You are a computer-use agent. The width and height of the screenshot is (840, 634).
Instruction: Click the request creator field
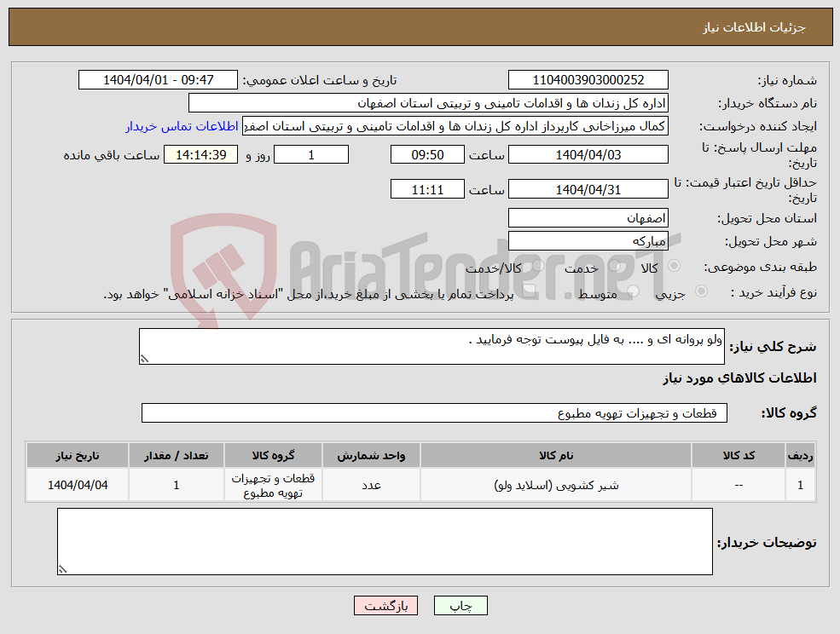pos(455,126)
